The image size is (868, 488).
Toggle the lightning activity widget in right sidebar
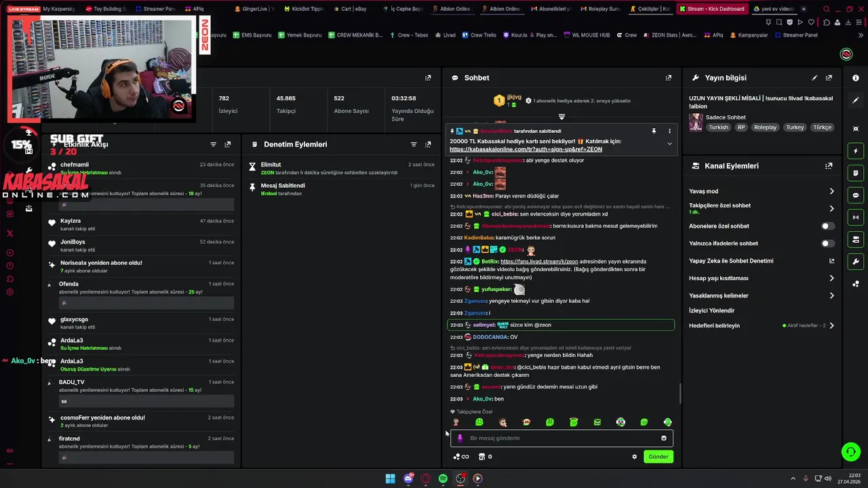(x=856, y=151)
